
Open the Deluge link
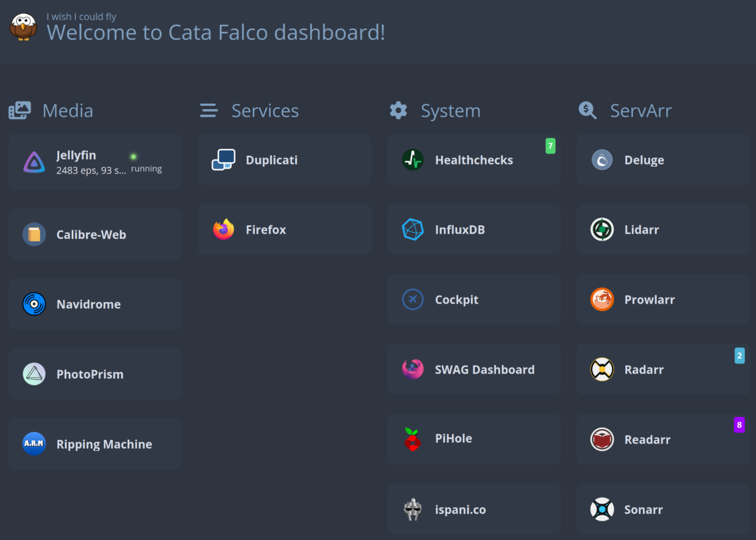(663, 160)
